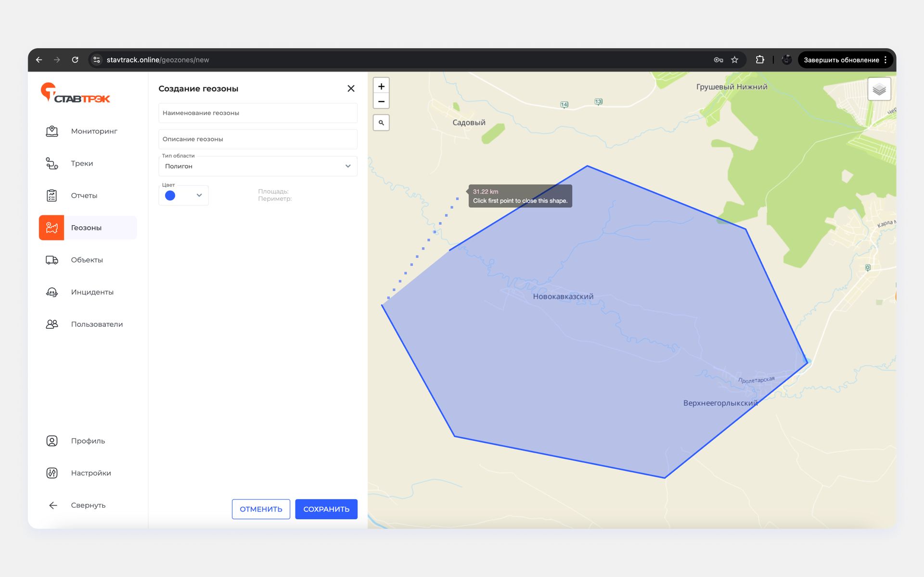Screen dimensions: 924x577
Task: Open the Профиль menu item
Action: click(88, 441)
